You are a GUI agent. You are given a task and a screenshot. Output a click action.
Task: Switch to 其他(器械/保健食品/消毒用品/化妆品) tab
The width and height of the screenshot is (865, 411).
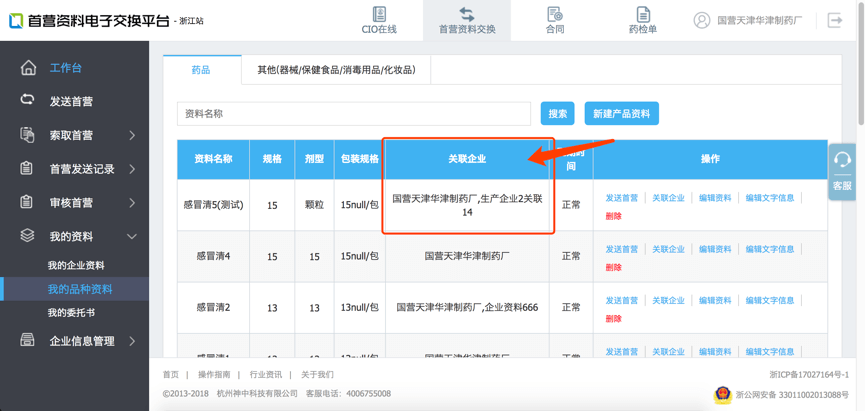tap(336, 70)
